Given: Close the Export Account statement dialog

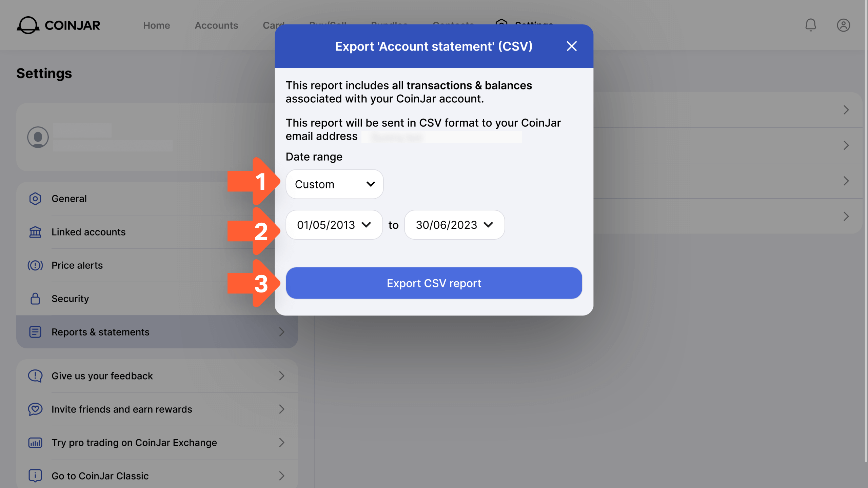Looking at the screenshot, I should tap(572, 46).
